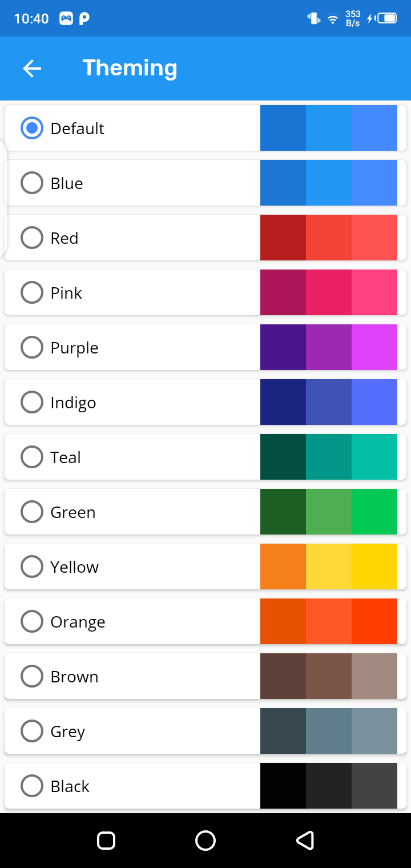Pick the Black theme radio button

point(32,786)
